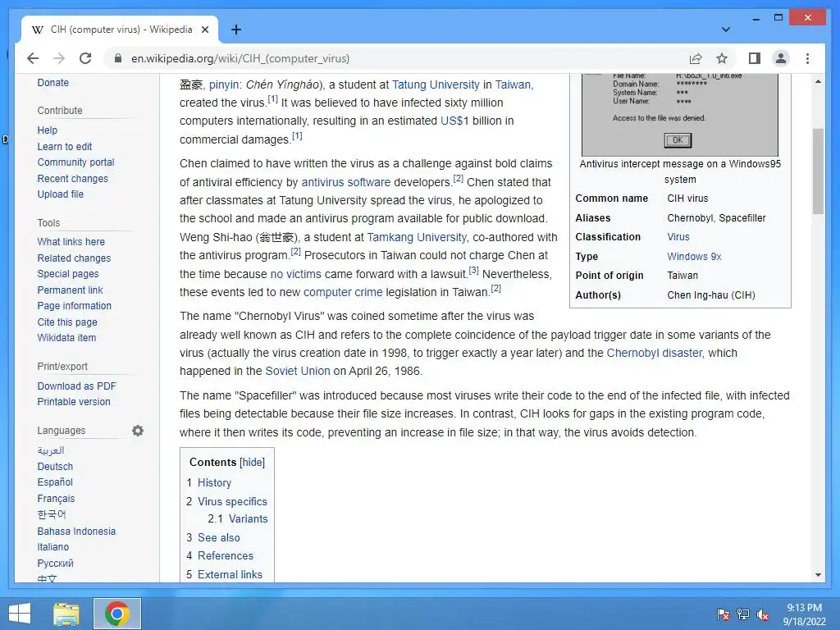This screenshot has height=630, width=840.
Task: Jump to Virus specifics section
Action: tap(232, 501)
